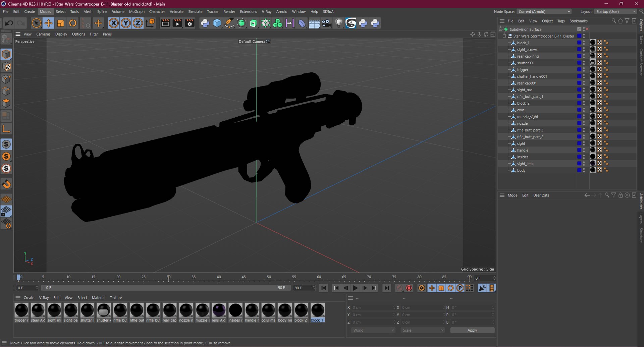The image size is (644, 347).
Task: Click the Spline Pen icon
Action: click(x=229, y=23)
